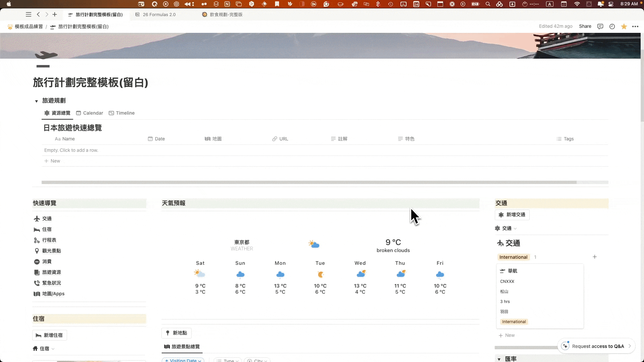Open the 觀光景點 quick navigation link
The image size is (644, 362).
[x=51, y=251]
